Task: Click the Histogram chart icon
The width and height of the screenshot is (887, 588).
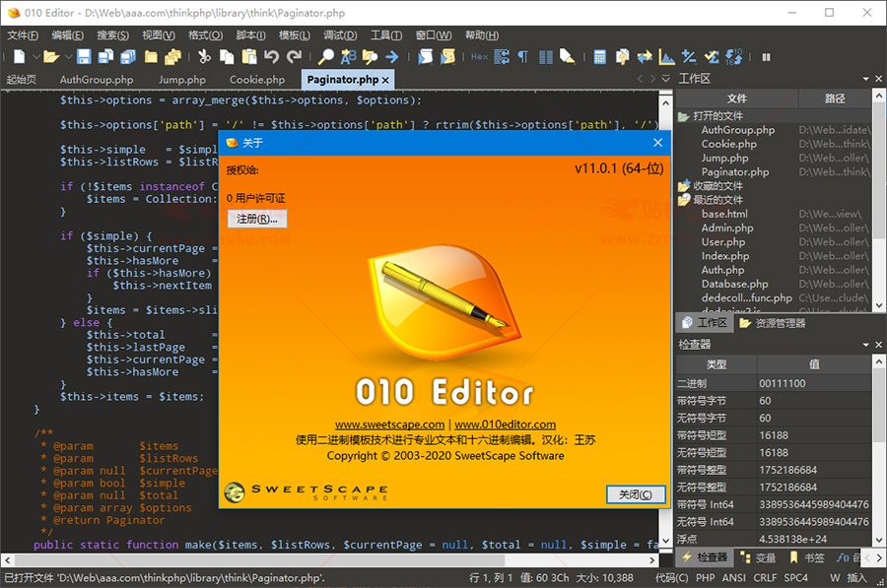Action: click(x=667, y=57)
